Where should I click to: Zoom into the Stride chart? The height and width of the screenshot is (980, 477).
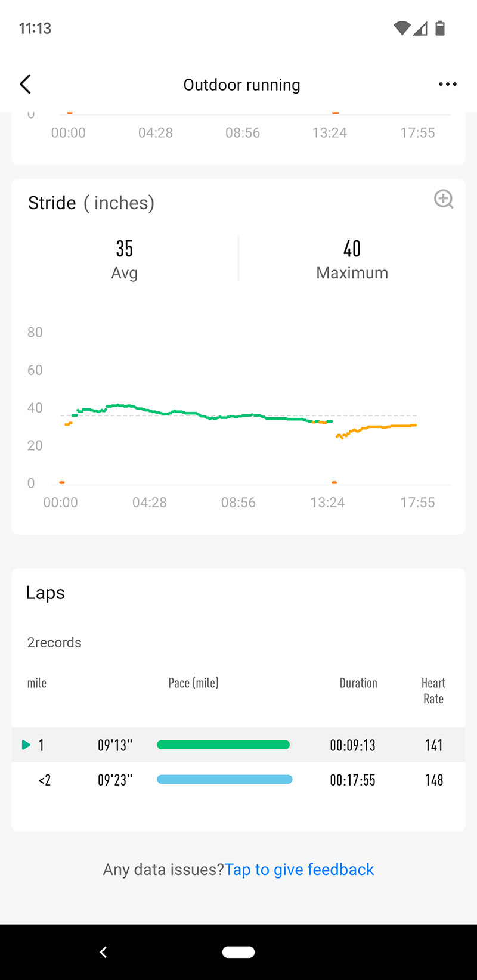pos(444,199)
